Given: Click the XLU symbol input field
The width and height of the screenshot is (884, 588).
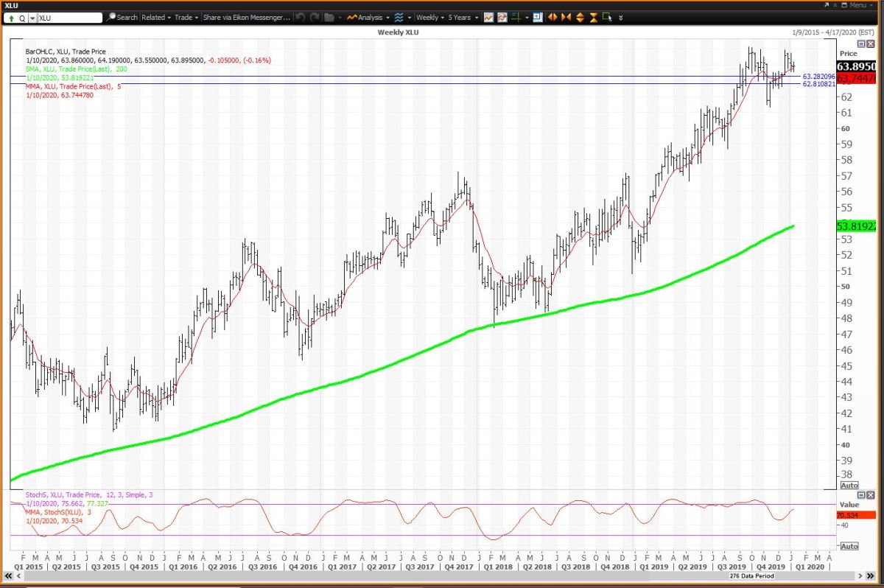Looking at the screenshot, I should click(70, 17).
